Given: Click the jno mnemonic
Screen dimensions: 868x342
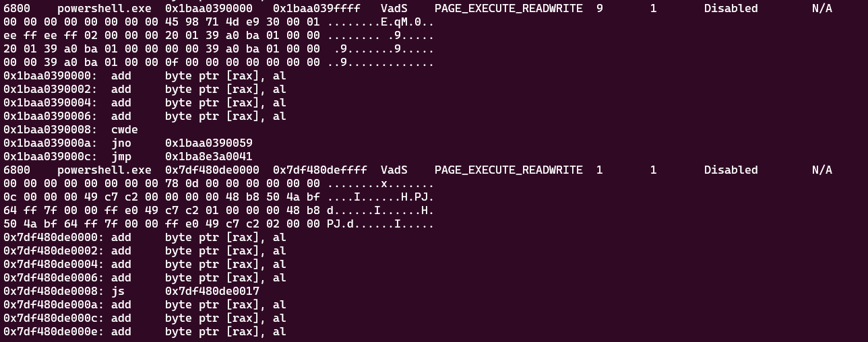Looking at the screenshot, I should pyautogui.click(x=121, y=143).
